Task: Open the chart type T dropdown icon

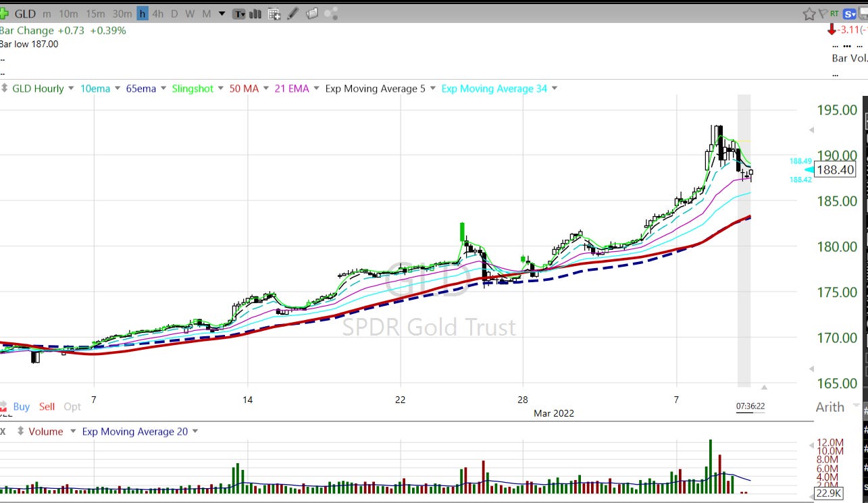Action: (x=239, y=14)
